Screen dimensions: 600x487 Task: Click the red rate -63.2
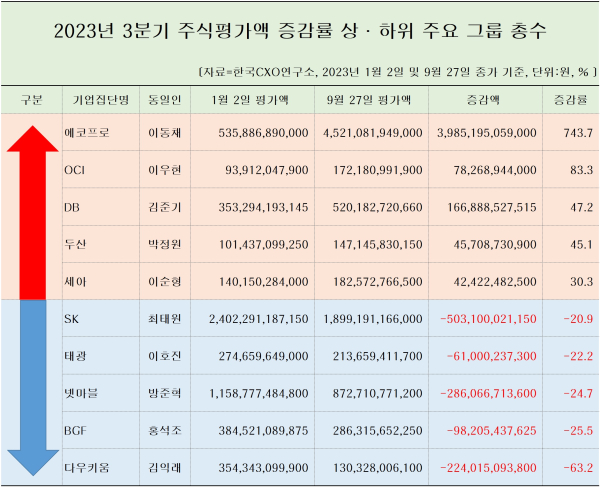tap(578, 468)
